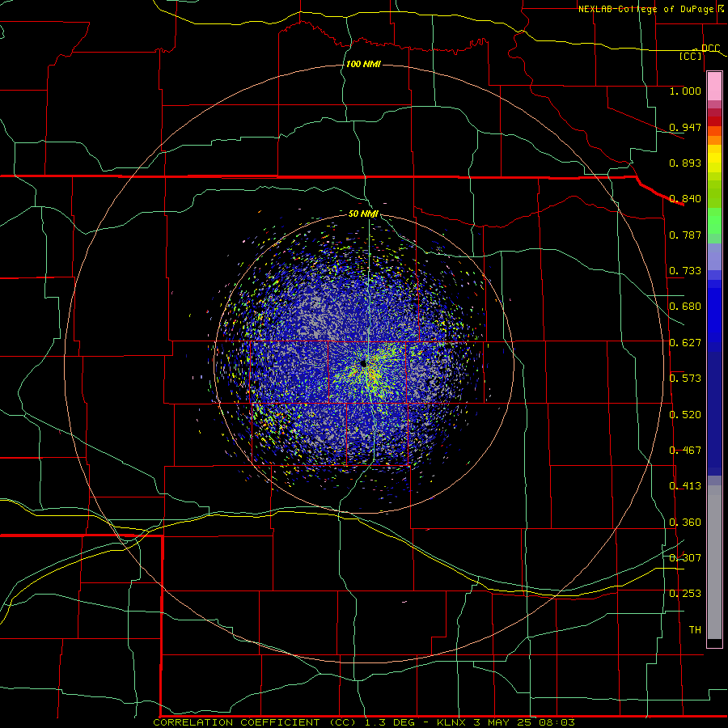Select the 0.947 legend value
This screenshot has height=728, width=728.
tap(685, 127)
